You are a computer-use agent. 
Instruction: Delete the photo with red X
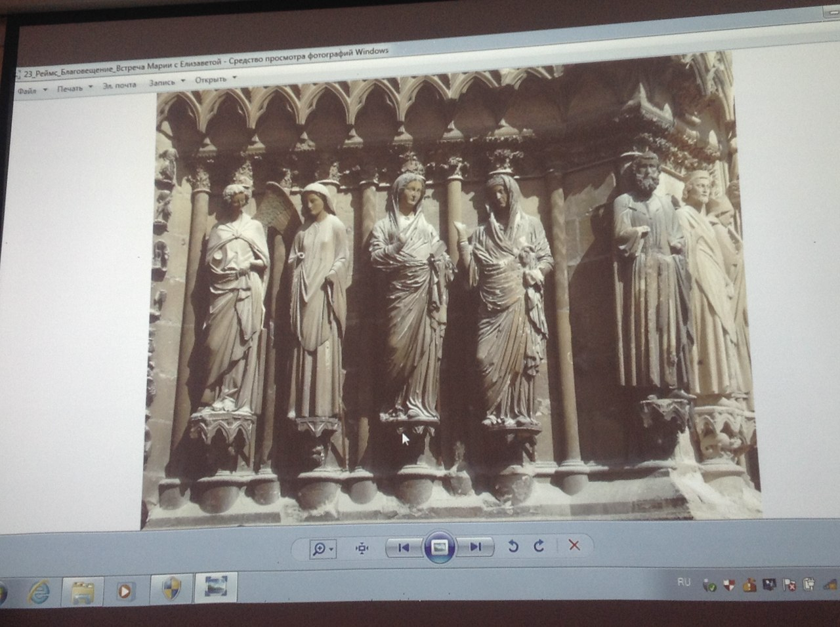pos(574,545)
